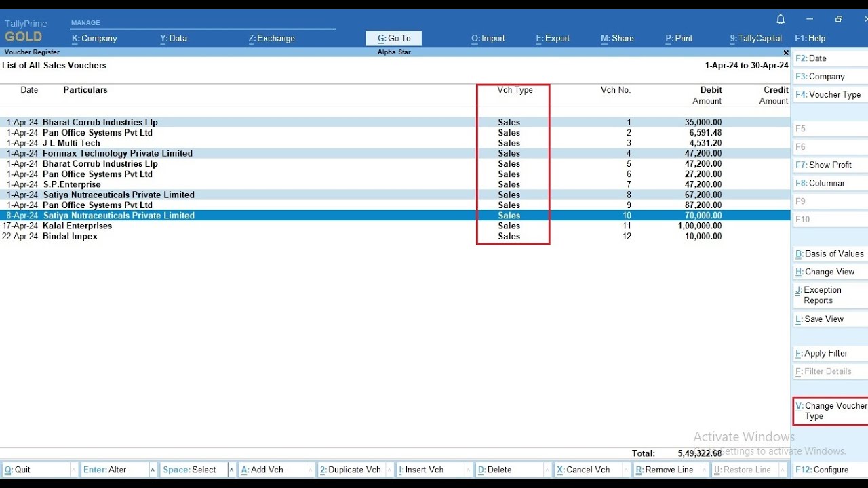Viewport: 868px width, 488px height.
Task: Open the O: Import menu
Action: pos(488,39)
